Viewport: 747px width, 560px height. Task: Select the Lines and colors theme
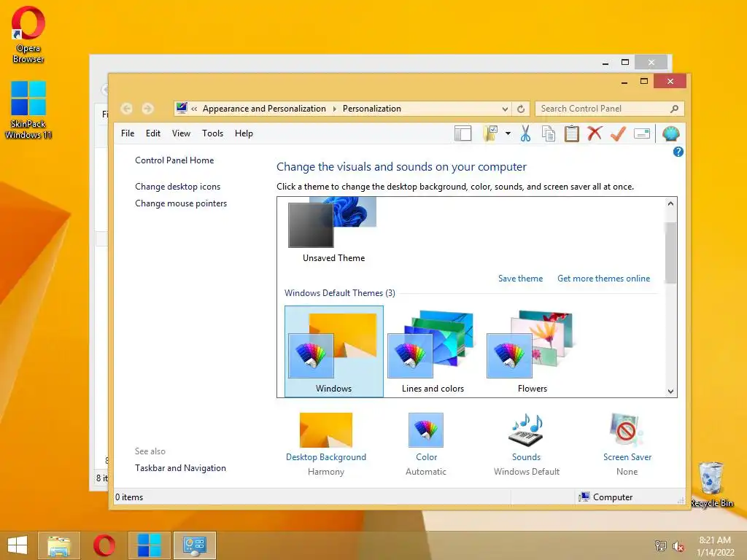(433, 351)
